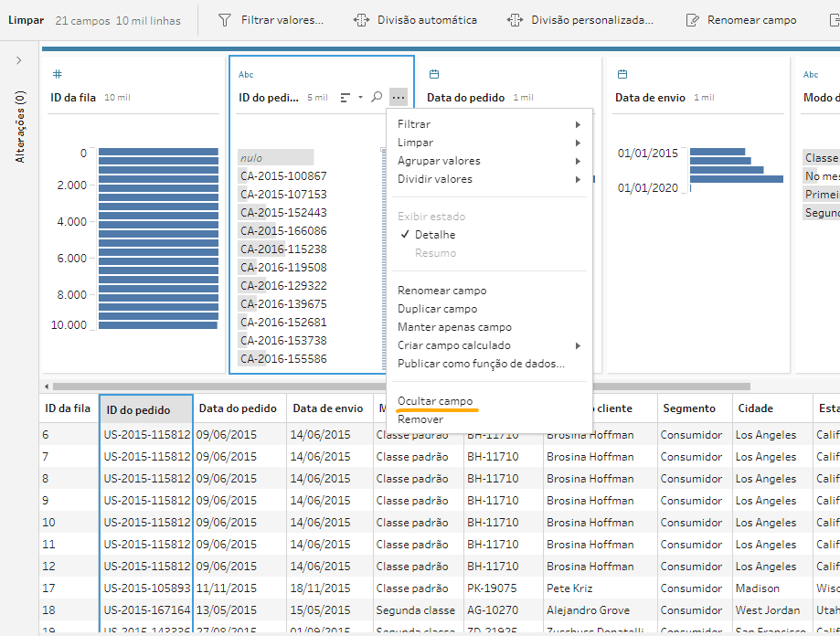
Task: Select value CA-2016-129322
Action: pyautogui.click(x=283, y=285)
